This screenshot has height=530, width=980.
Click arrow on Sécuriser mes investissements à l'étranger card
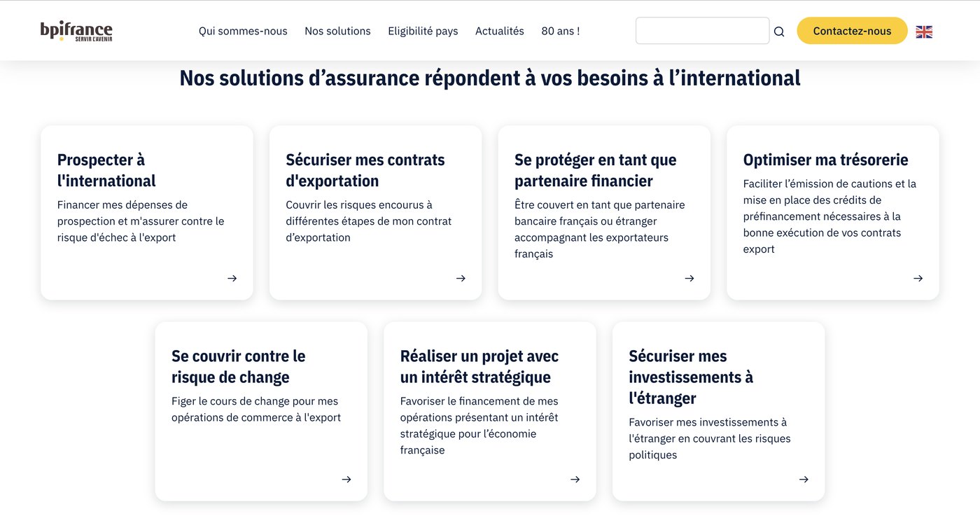804,480
